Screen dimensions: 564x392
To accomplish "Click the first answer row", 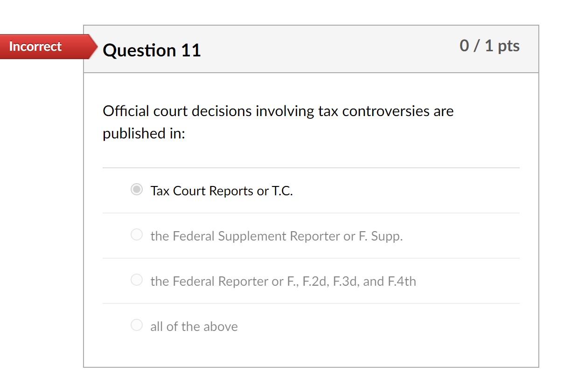I will tap(311, 190).
